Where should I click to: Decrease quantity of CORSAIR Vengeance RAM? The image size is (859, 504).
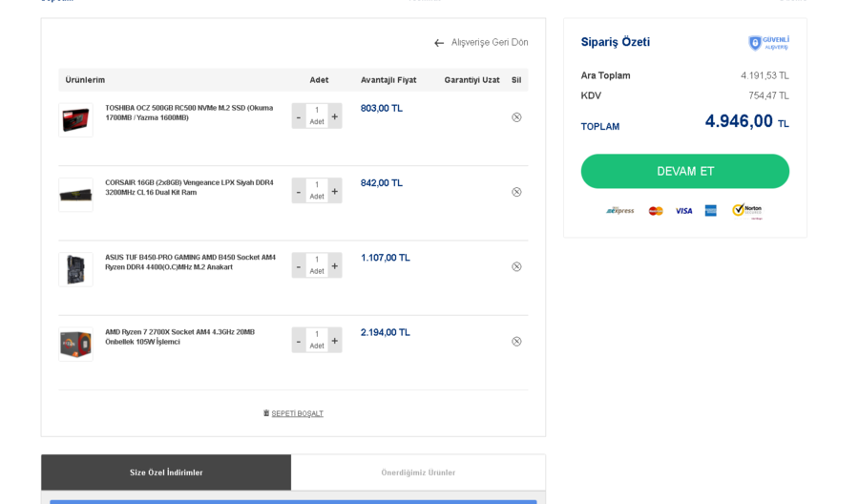click(299, 192)
